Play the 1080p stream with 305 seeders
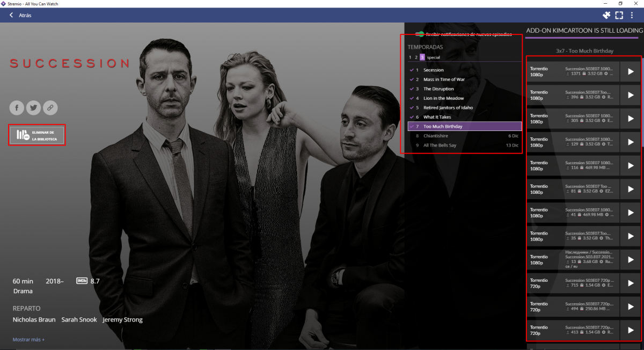 pyautogui.click(x=631, y=119)
